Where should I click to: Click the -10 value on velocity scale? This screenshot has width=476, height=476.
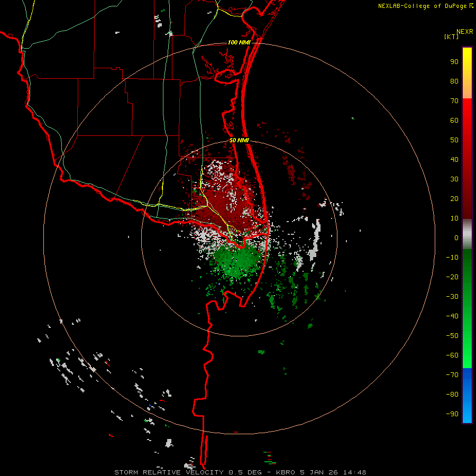pos(452,258)
